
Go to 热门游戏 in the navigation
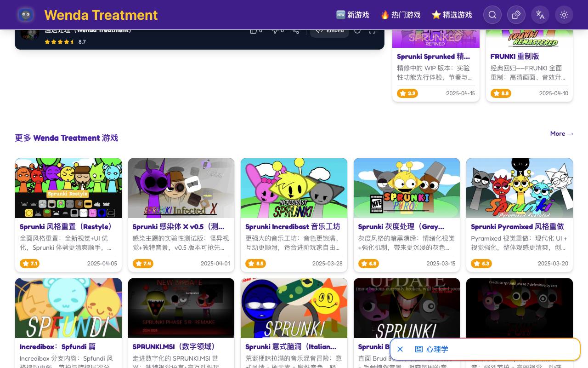pyautogui.click(x=401, y=15)
